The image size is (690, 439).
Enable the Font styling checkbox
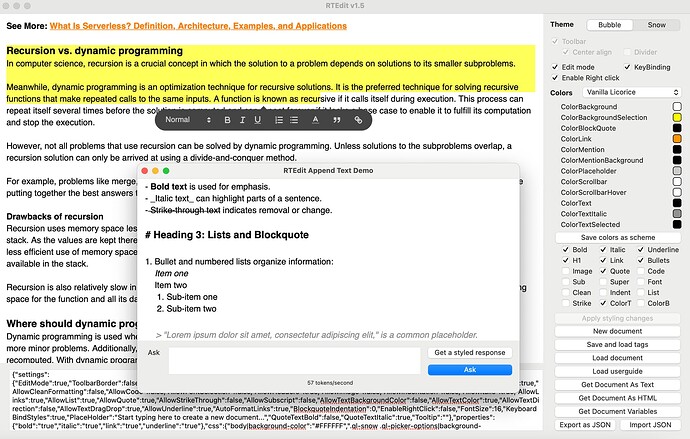(x=641, y=282)
